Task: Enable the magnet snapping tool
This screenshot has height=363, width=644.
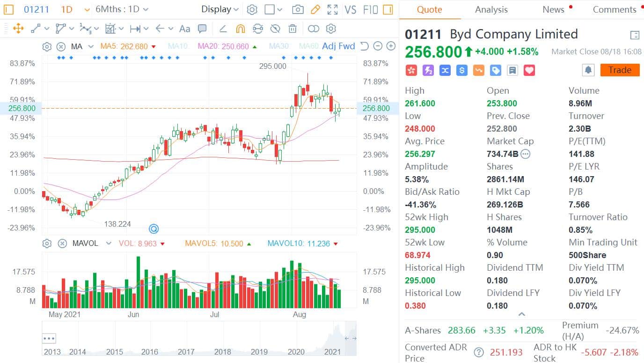Action: (241, 29)
